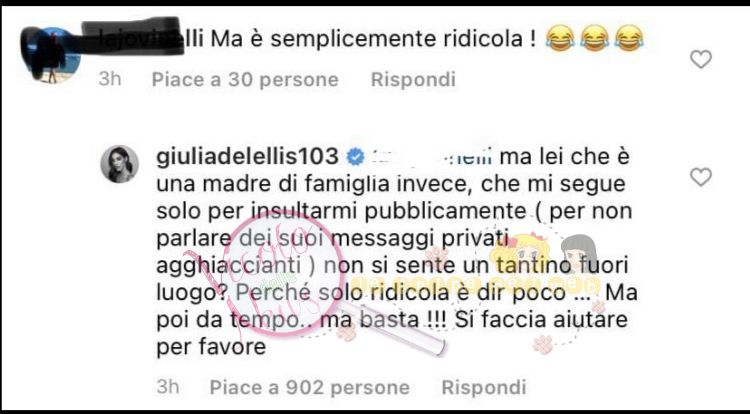Click the cartoon girls watermark image
Screen dimensions: 750x414
543,256
